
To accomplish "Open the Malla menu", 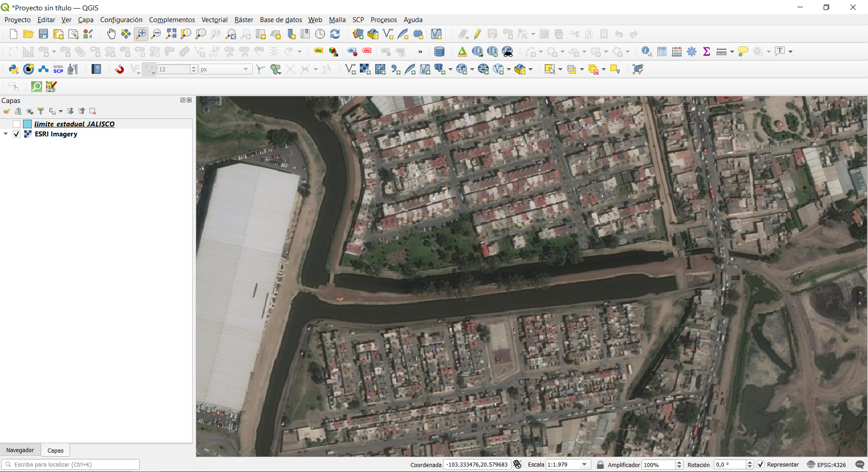I will pyautogui.click(x=337, y=20).
